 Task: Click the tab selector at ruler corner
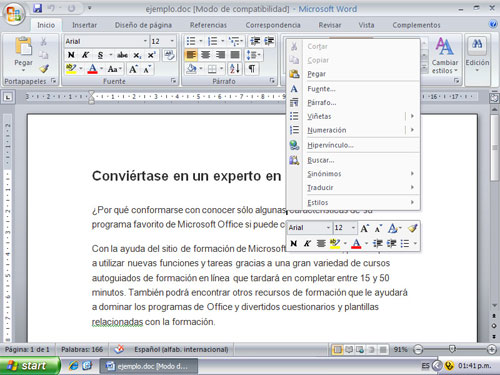click(8, 97)
